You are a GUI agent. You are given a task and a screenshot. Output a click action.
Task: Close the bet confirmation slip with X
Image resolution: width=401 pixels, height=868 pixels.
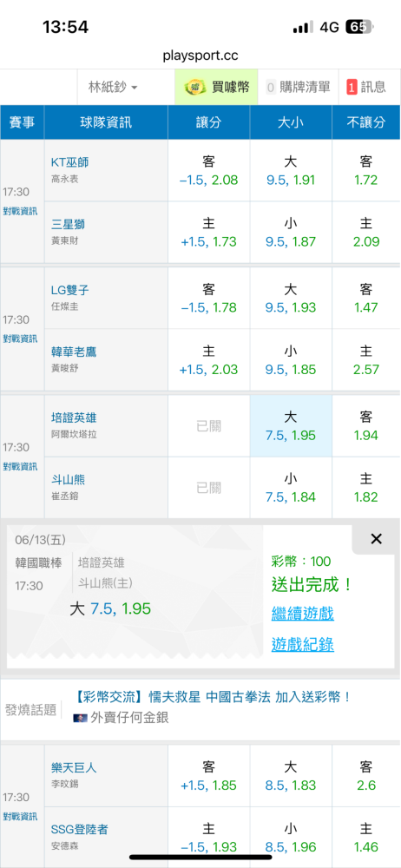pos(376,539)
